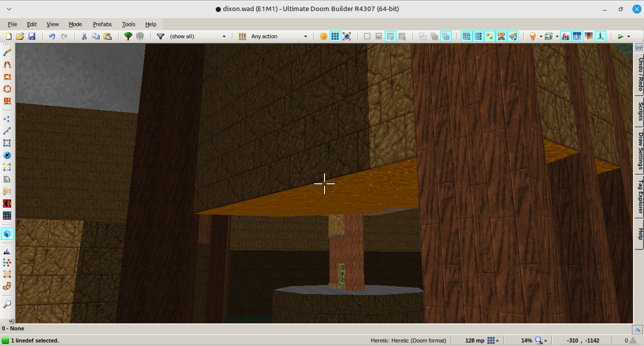Switch to Vertices mode
This screenshot has height=346, width=644.
click(7, 119)
